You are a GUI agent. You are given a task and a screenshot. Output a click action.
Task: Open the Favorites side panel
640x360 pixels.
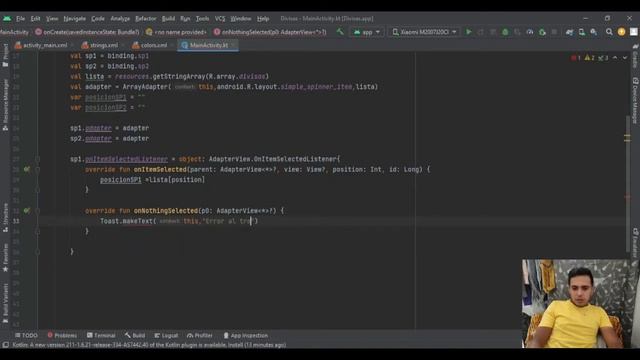click(5, 258)
